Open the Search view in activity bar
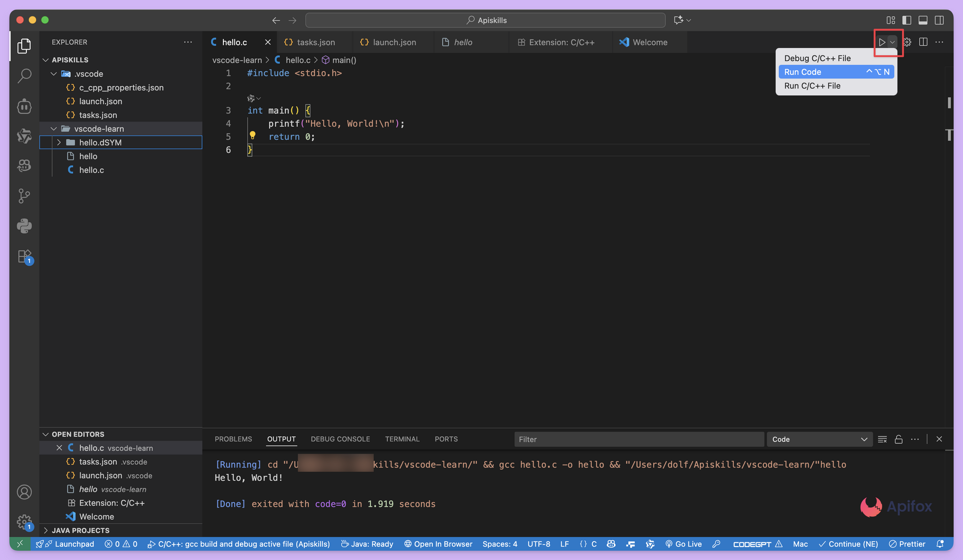Screen dimensions: 963x560 [x=24, y=76]
